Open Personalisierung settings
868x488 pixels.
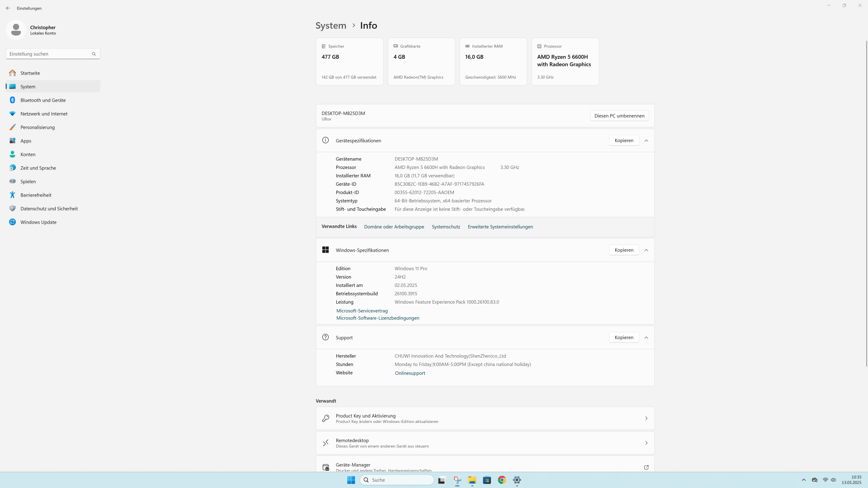pyautogui.click(x=53, y=127)
